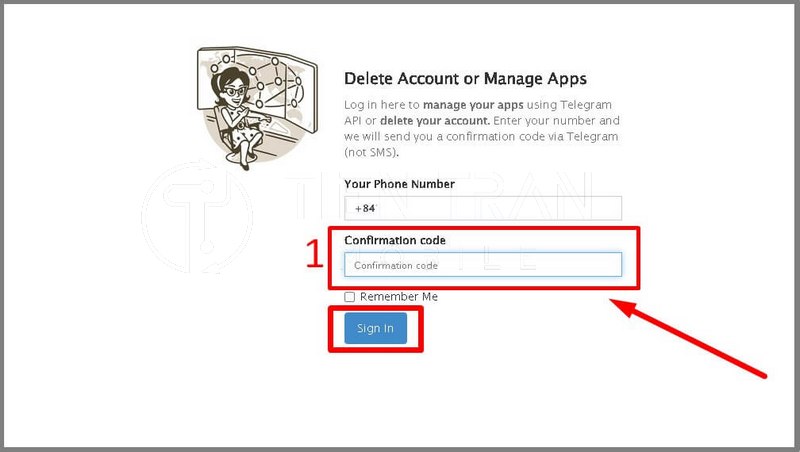Click the blue Sign In button
Viewport: 800px width, 452px height.
click(x=376, y=328)
